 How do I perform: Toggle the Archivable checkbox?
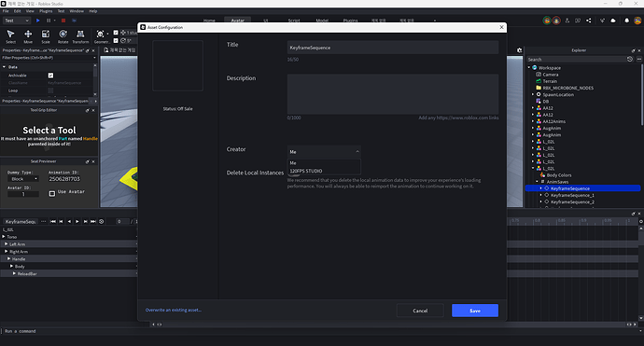(x=50, y=76)
